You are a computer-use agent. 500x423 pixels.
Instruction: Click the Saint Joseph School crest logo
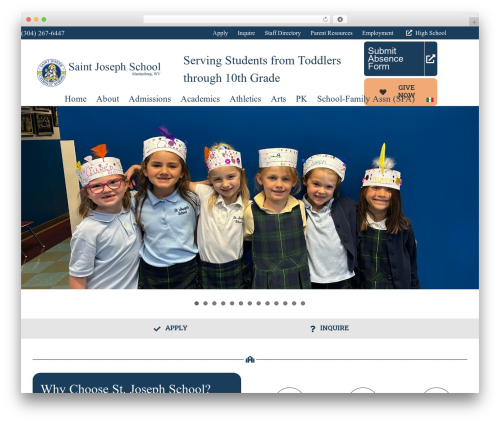pos(51,73)
